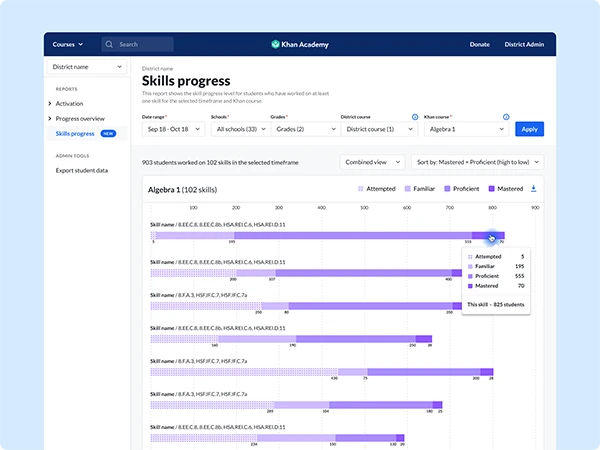This screenshot has height=450, width=600.
Task: Select Skills progress in the sidebar
Action: [75, 134]
